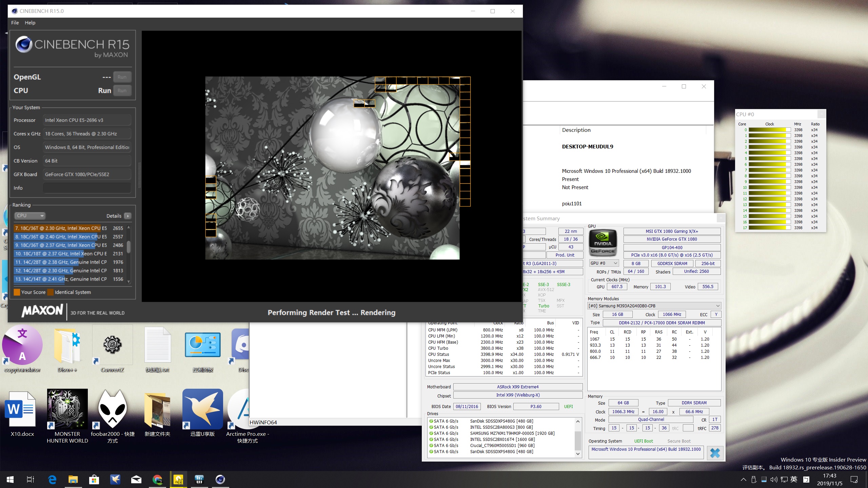Click the Your Score orange swatch
This screenshot has width=868, height=488.
pos(17,292)
